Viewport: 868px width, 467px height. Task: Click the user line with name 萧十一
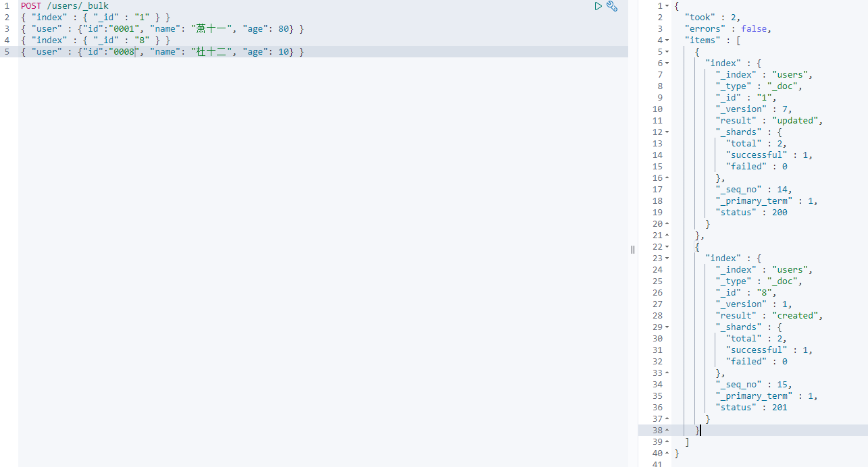pyautogui.click(x=163, y=29)
